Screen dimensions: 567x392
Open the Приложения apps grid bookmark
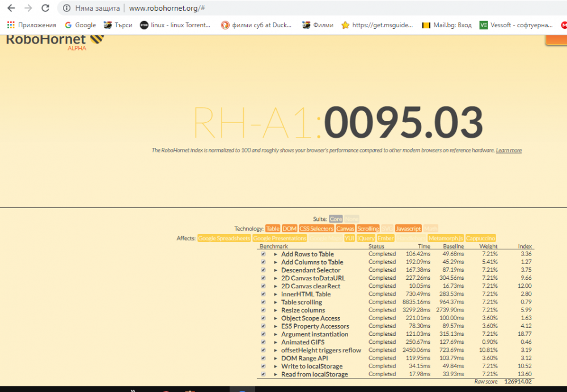click(31, 25)
